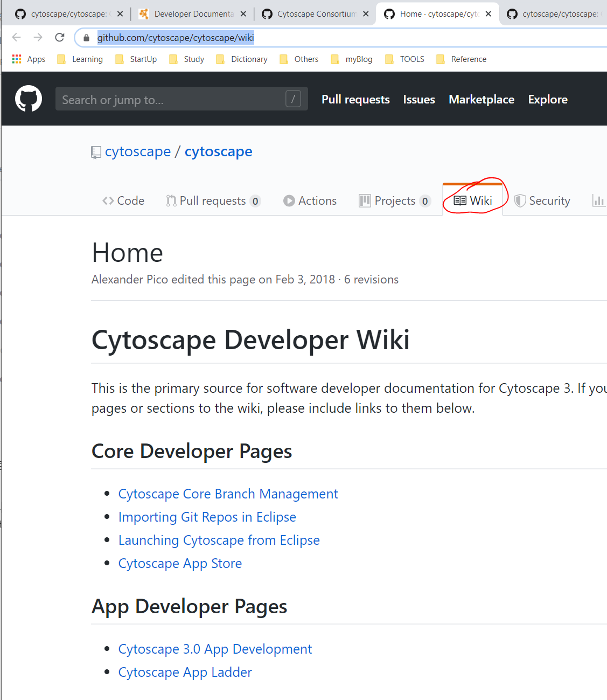The image size is (607, 700).
Task: Open the Learning bookmarks folder
Action: point(80,59)
